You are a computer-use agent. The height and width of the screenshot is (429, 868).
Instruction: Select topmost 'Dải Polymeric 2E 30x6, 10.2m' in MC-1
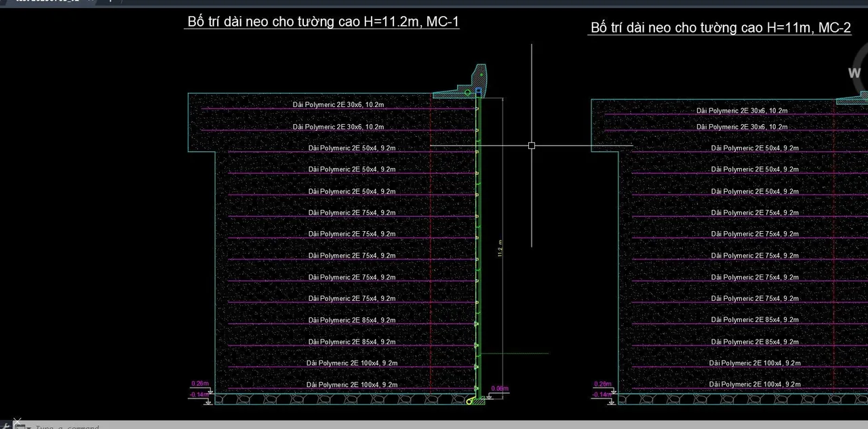(338, 104)
